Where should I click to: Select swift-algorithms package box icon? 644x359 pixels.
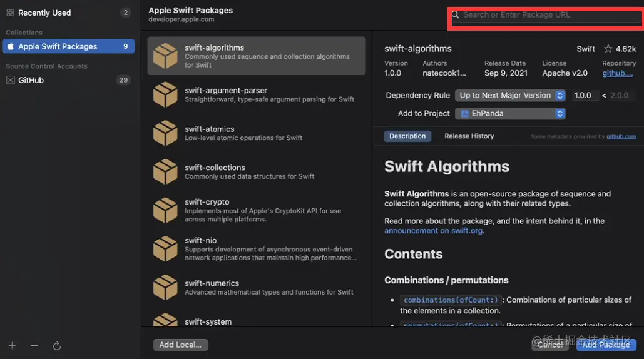coord(165,56)
